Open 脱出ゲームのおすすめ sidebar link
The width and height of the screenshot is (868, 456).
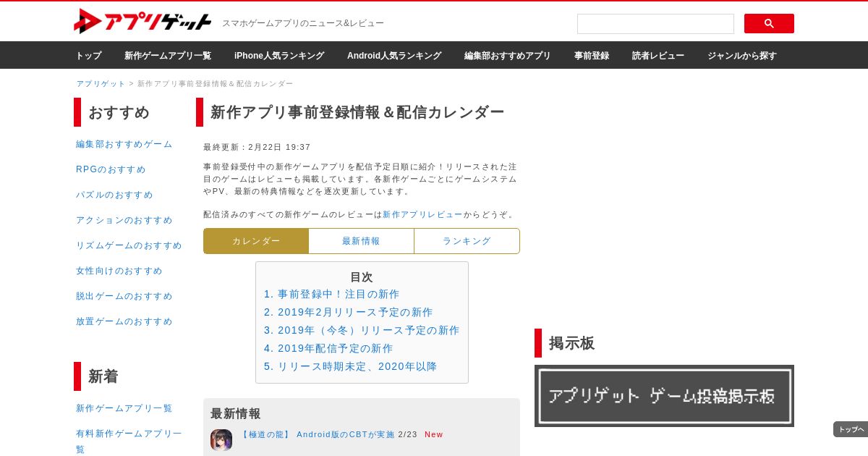tap(124, 296)
